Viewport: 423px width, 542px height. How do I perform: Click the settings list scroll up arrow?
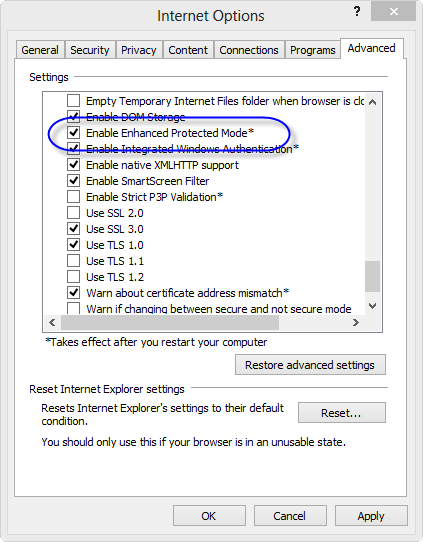[372, 102]
